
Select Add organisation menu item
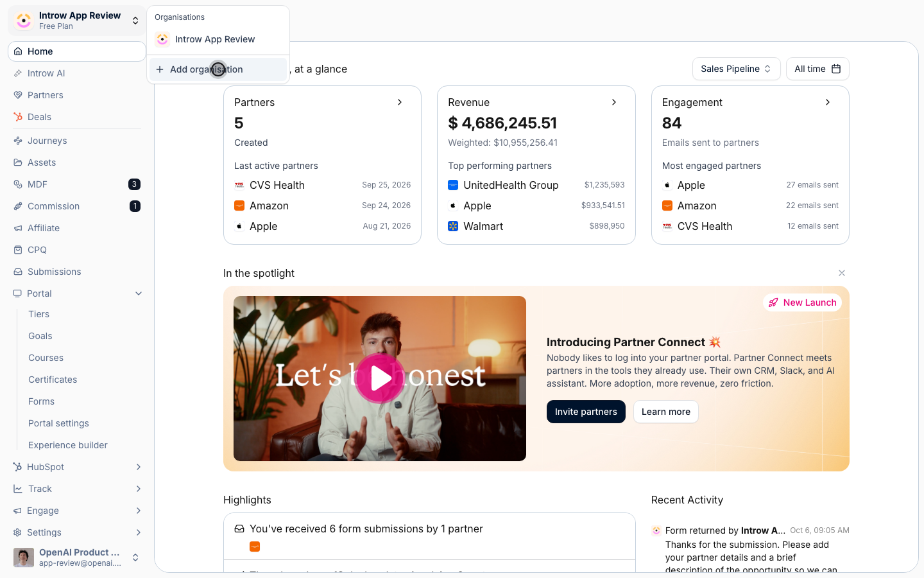218,69
